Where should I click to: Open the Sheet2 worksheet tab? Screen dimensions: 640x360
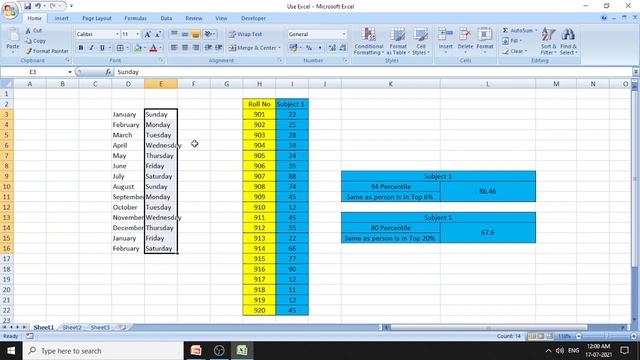(x=72, y=327)
